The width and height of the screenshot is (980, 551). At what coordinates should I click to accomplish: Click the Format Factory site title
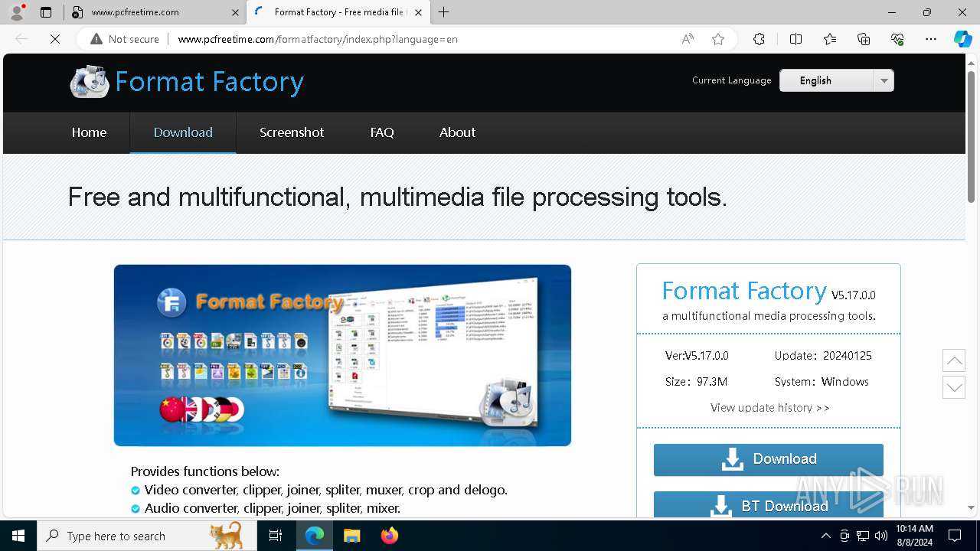(209, 82)
